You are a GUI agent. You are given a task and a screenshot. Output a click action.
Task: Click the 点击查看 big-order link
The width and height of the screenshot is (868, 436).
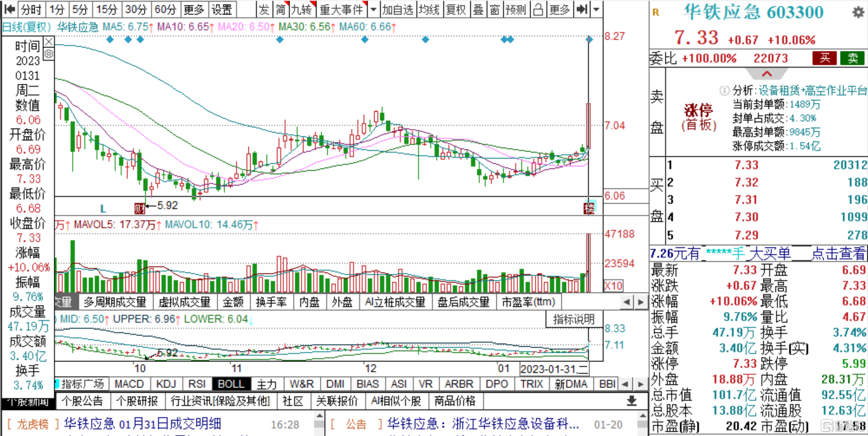[839, 253]
